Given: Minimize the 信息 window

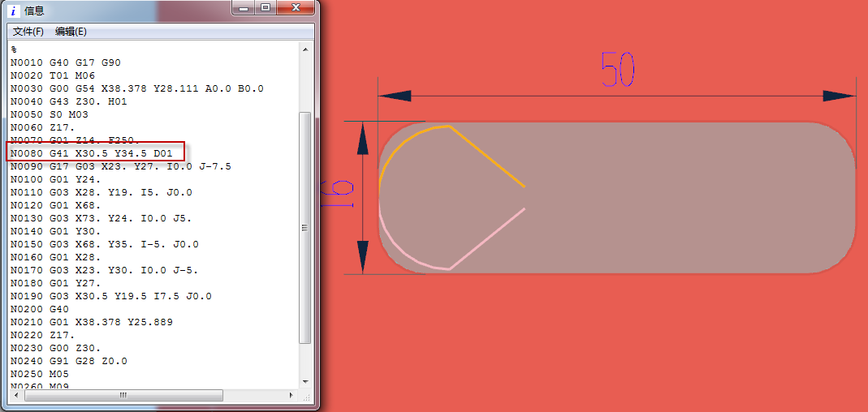Looking at the screenshot, I should [244, 7].
